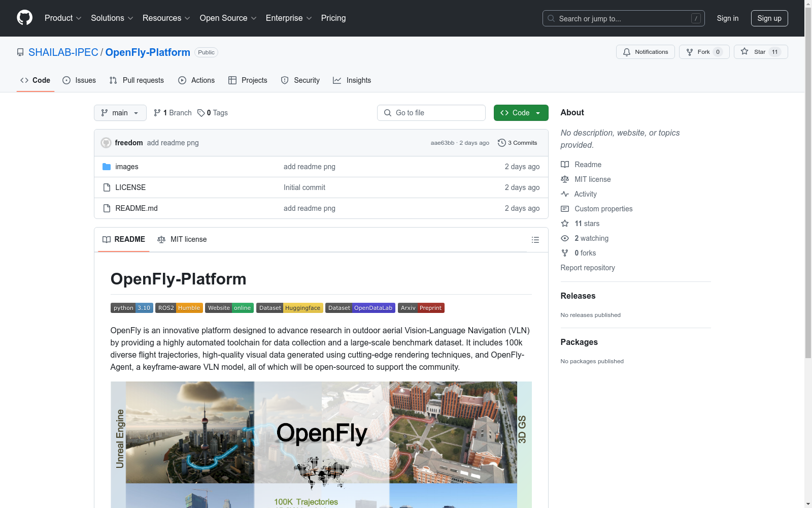The height and width of the screenshot is (508, 812).
Task: Expand the Product menu
Action: coord(63,18)
